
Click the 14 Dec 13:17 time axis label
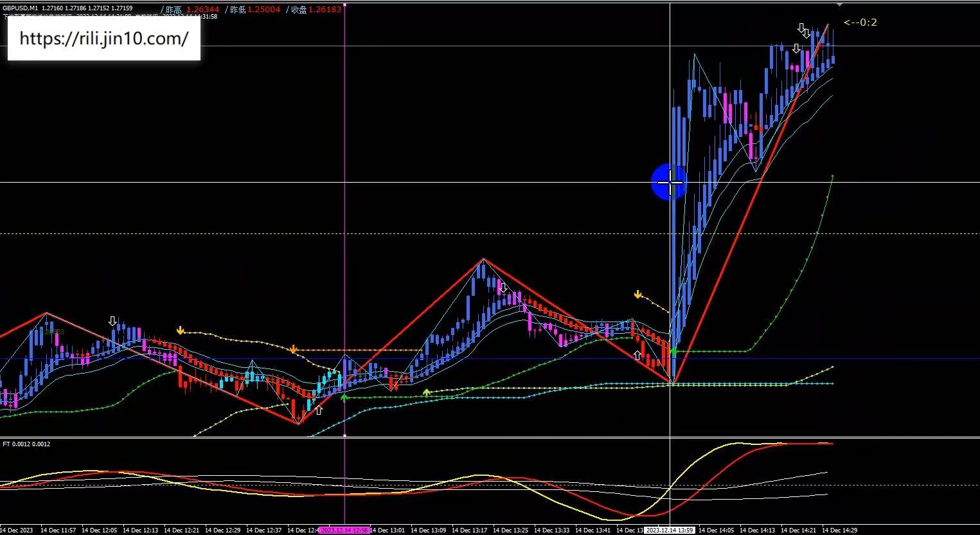coord(469,530)
